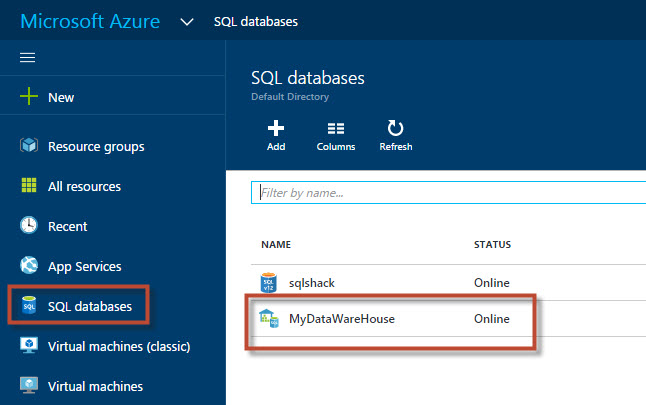
Task: Refresh the SQL databases list
Action: coord(395,135)
